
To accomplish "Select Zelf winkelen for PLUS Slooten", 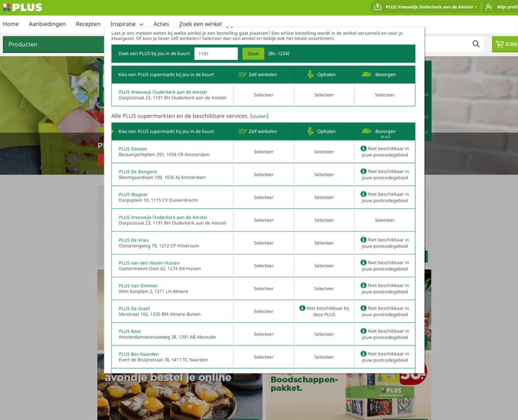I will [x=264, y=152].
